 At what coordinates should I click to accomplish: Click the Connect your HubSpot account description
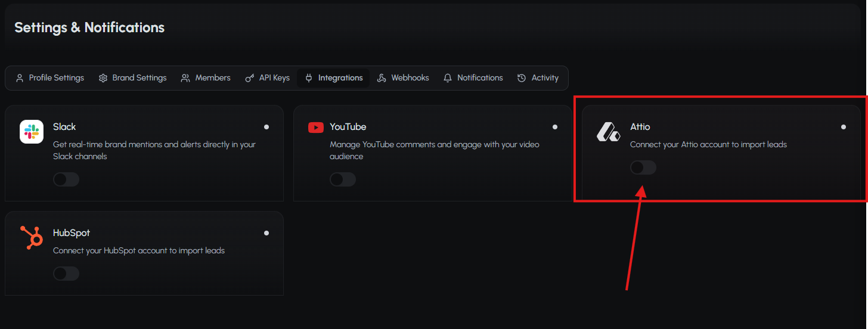click(139, 250)
